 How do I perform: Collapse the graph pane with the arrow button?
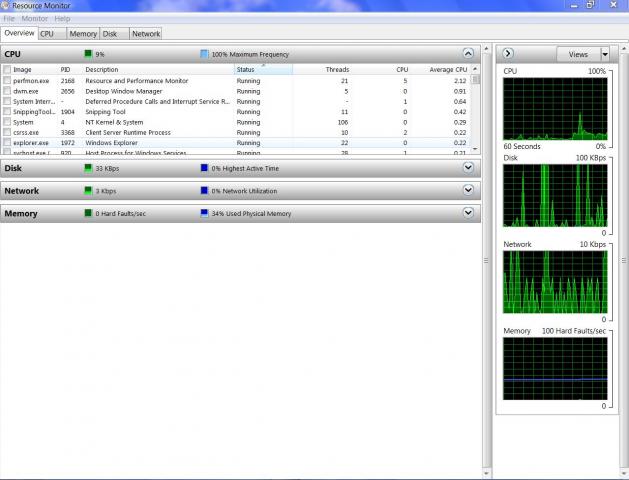point(508,53)
